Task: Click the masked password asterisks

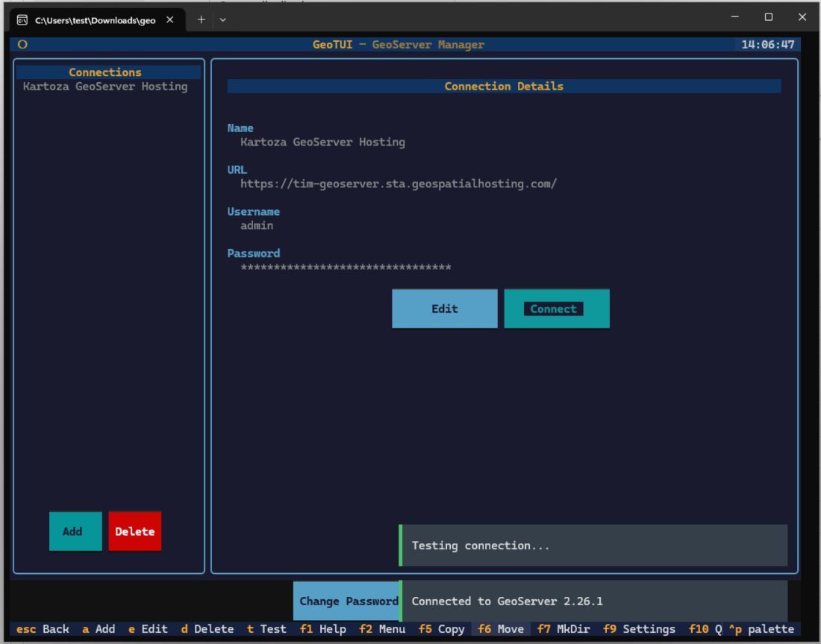Action: coord(346,268)
